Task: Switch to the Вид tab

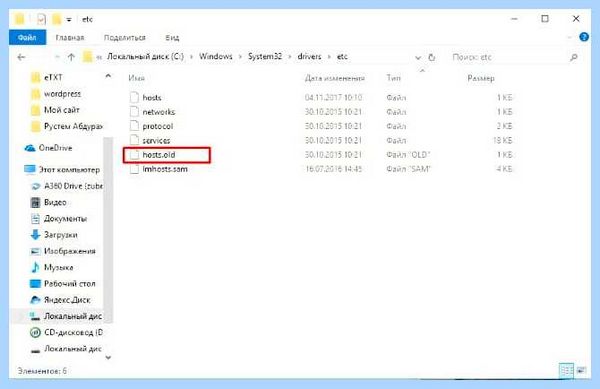Action: pos(172,37)
